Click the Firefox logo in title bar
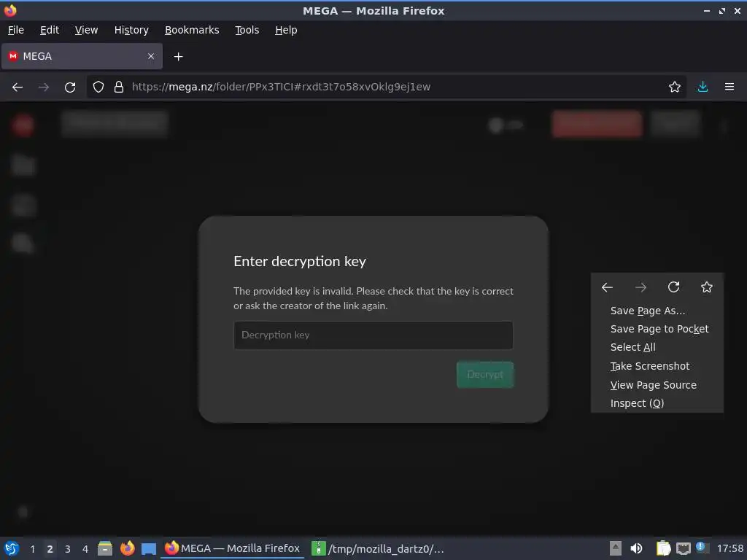 [10, 10]
